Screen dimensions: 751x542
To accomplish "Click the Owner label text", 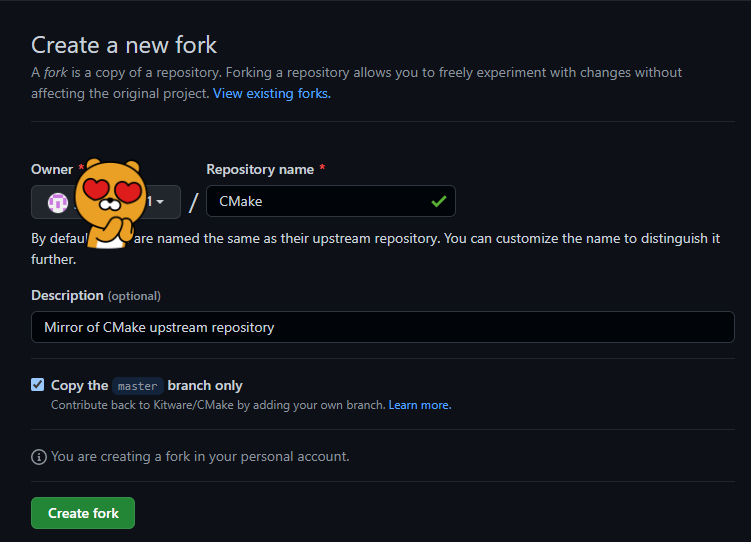I will pyautogui.click(x=52, y=169).
